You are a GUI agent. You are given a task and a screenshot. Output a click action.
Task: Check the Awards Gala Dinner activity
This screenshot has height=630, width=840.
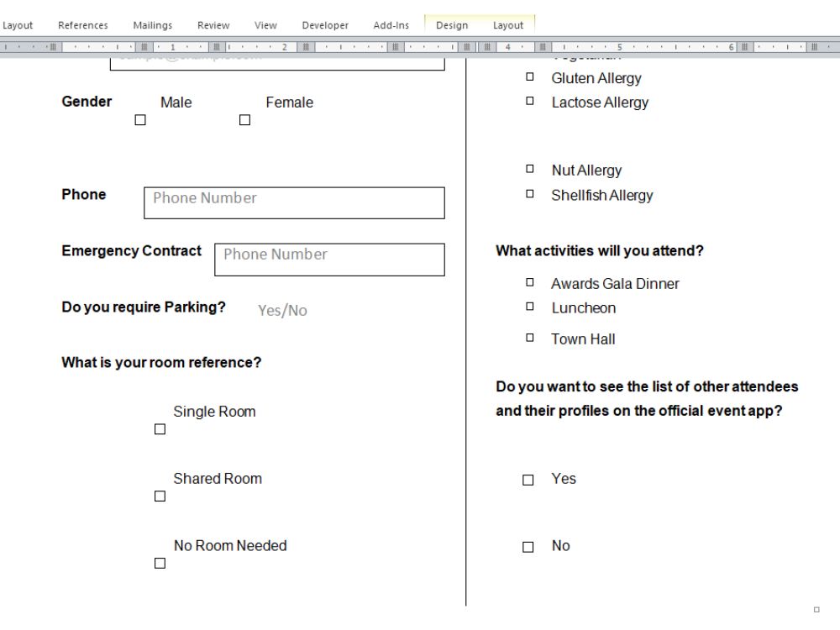click(x=529, y=281)
